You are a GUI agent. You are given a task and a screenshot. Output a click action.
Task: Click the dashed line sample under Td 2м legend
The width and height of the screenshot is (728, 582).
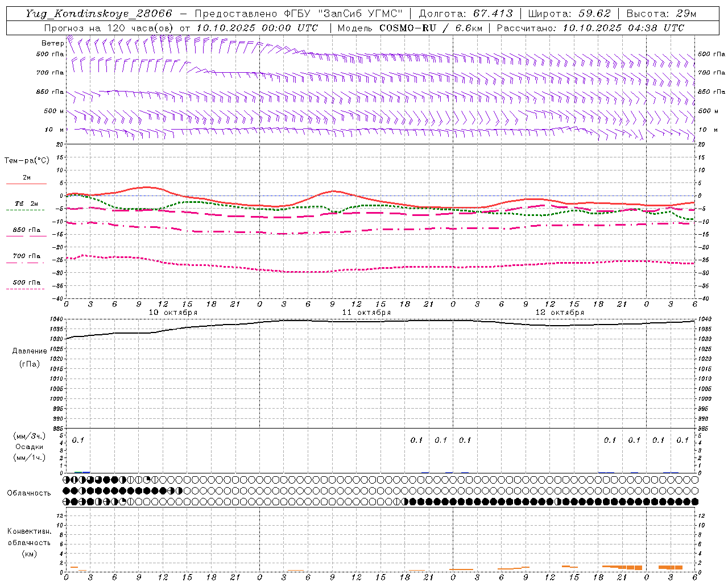click(x=25, y=210)
